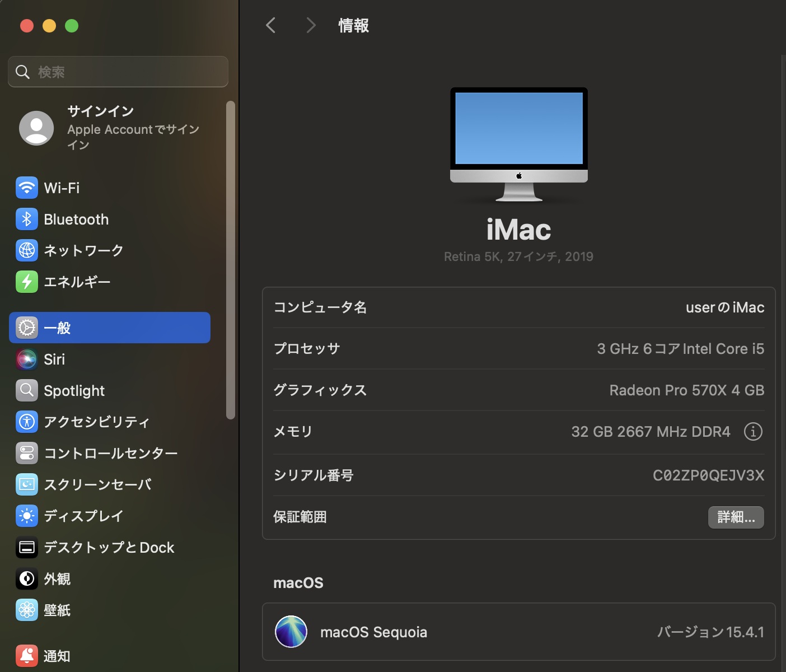The width and height of the screenshot is (786, 672).
Task: Select the Spotlight magnifier icon
Action: (x=26, y=390)
